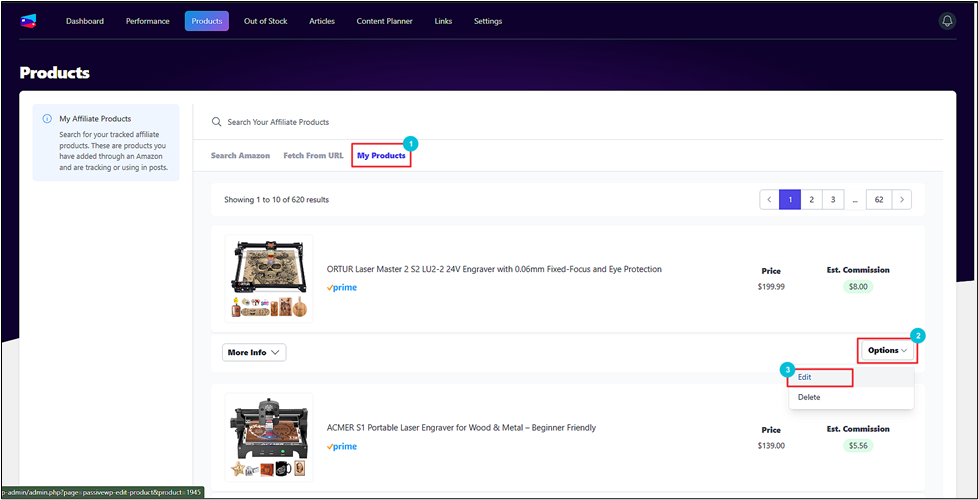Open the notifications bell icon
The height and width of the screenshot is (500, 979).
coord(946,21)
